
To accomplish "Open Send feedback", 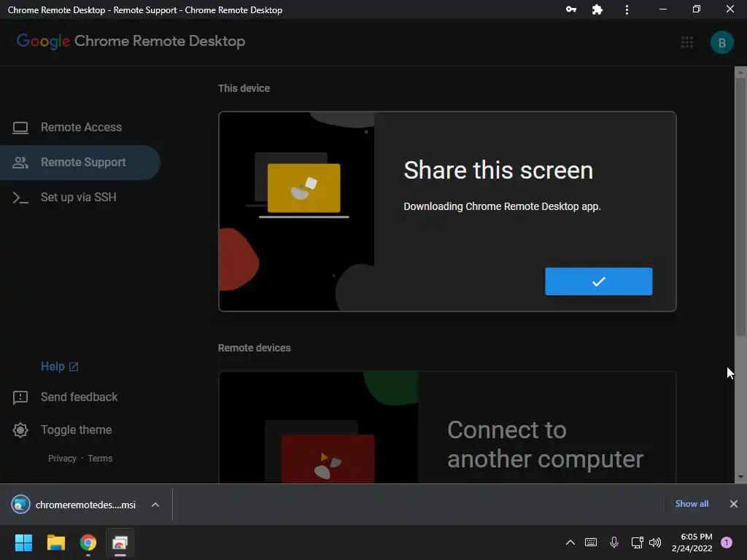I will tap(79, 397).
